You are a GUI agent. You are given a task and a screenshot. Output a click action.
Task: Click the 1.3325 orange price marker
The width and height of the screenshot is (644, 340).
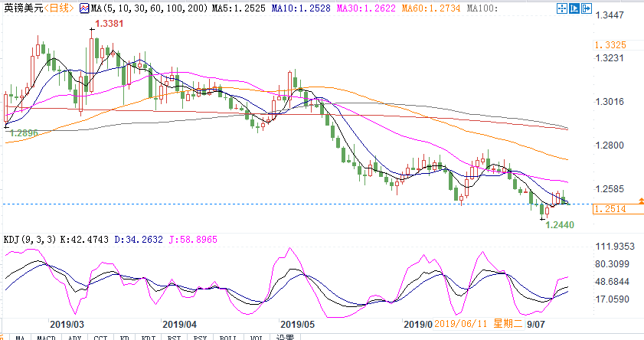611,44
